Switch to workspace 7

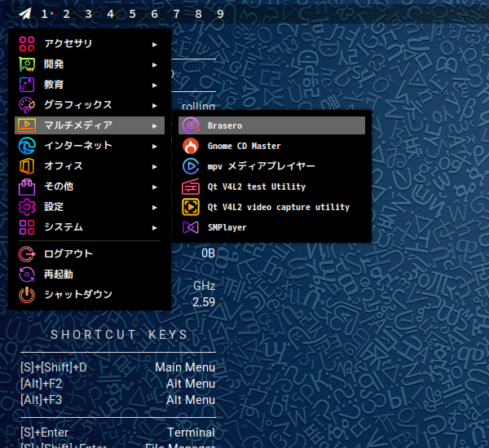click(176, 14)
